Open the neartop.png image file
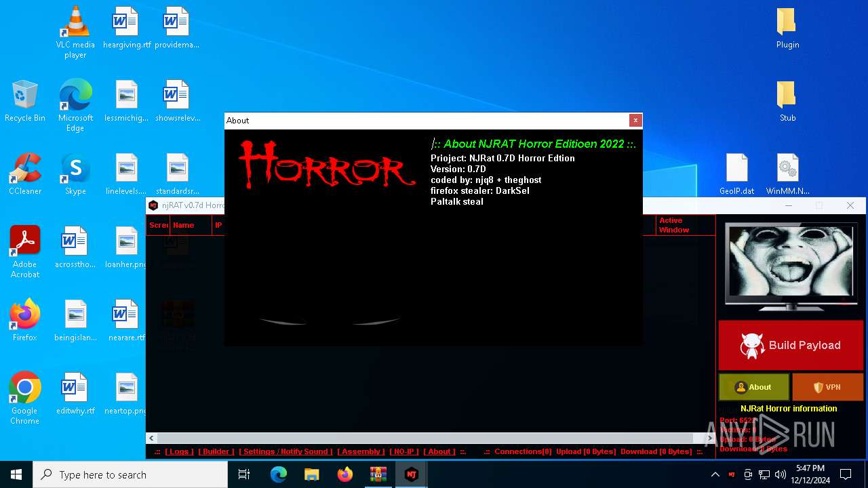The width and height of the screenshot is (868, 488). coord(127,394)
